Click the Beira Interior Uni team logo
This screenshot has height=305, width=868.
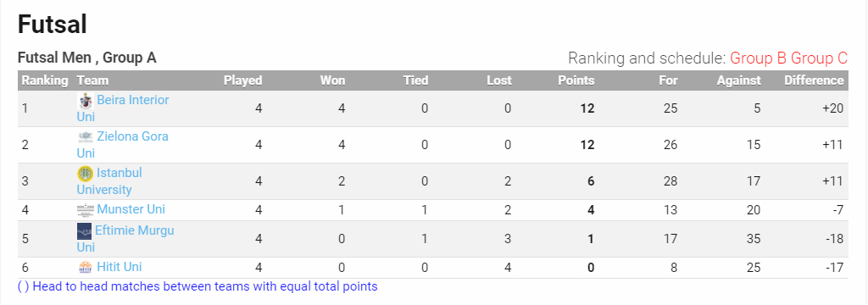click(x=86, y=101)
